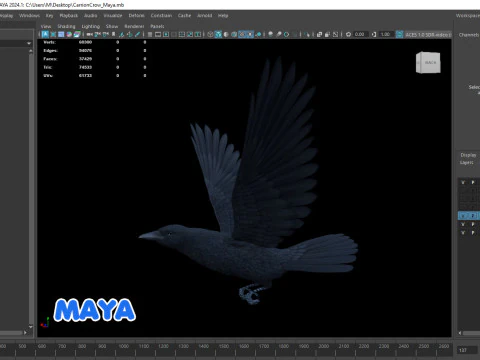This screenshot has width=480, height=360.
Task: Toggle visibility V of the layer below the highlighted one
Action: tap(463, 224)
